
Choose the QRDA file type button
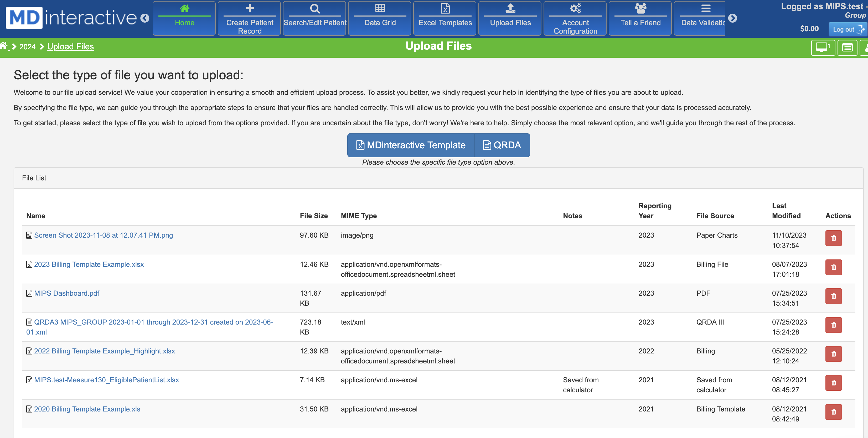(x=502, y=145)
